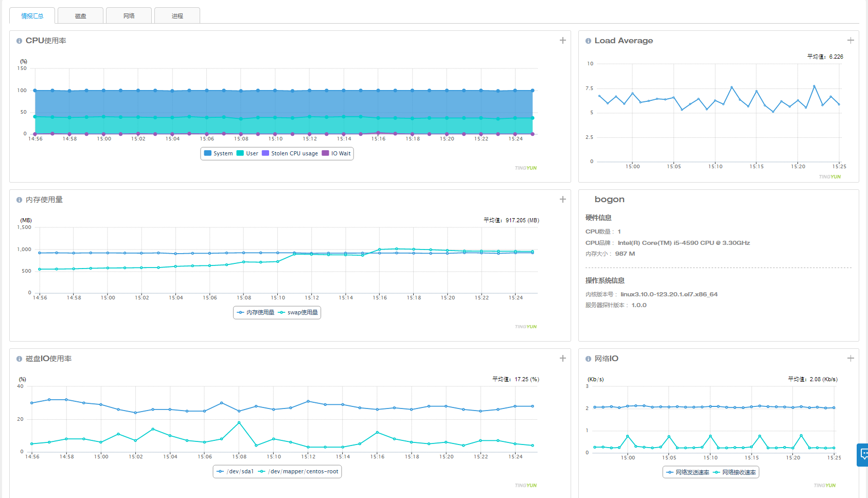
Task: Toggle 网络发送速率 series in network legend
Action: pyautogui.click(x=687, y=472)
